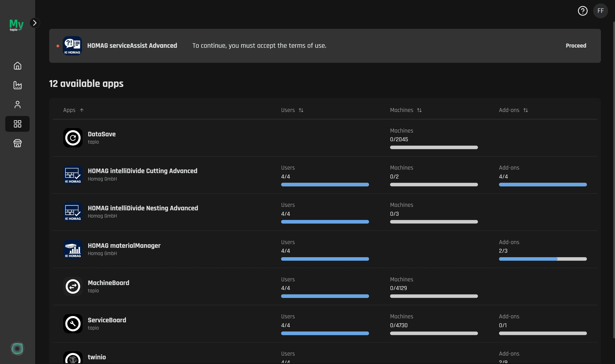Open the Users person icon in sidebar

17,104
